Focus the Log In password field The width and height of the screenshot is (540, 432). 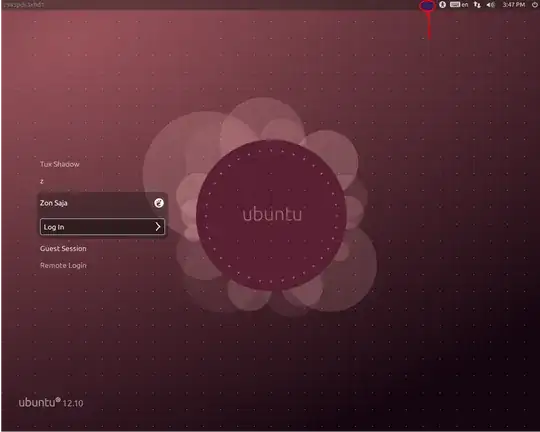102,227
